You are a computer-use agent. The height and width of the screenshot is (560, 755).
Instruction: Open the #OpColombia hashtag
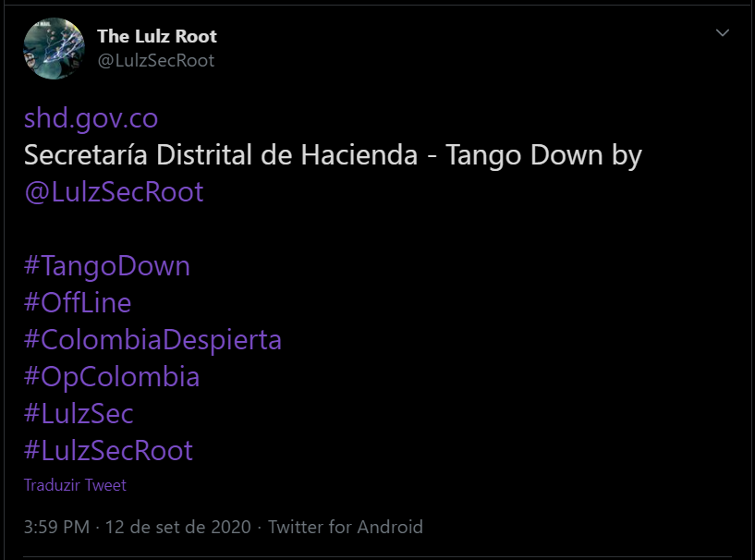coord(112,377)
